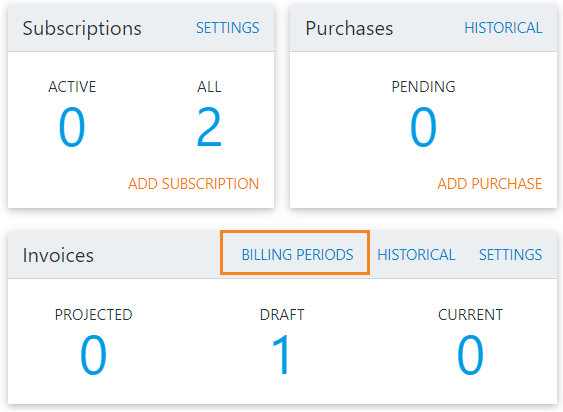
Task: Select the CURRENT invoices count 0
Action: pos(470,355)
